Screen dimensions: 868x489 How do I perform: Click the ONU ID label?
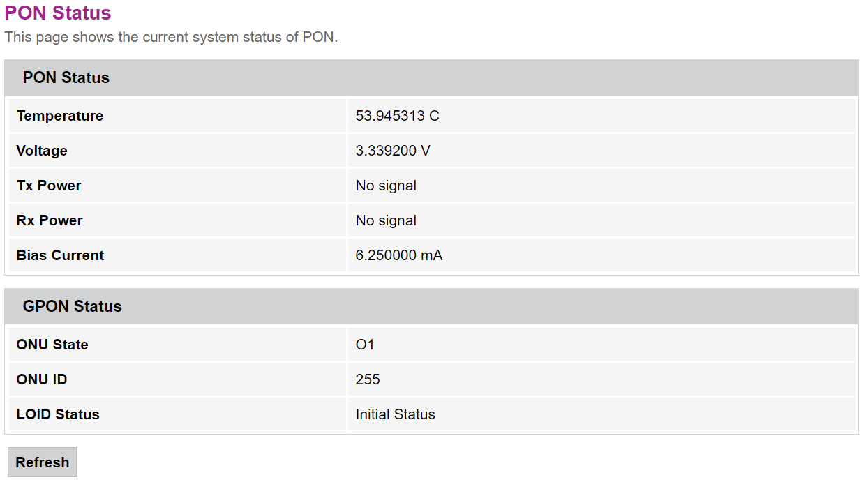[42, 379]
